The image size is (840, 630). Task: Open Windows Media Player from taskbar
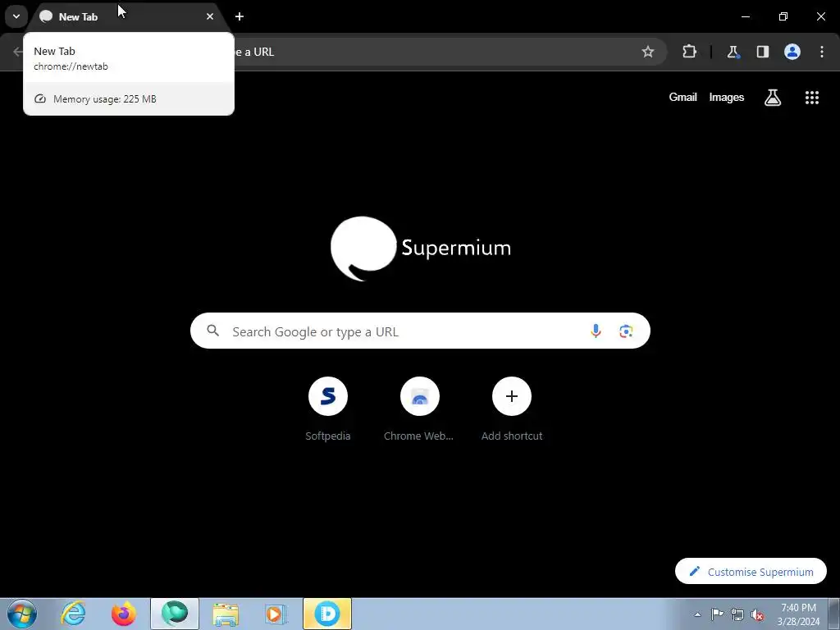pyautogui.click(x=276, y=614)
